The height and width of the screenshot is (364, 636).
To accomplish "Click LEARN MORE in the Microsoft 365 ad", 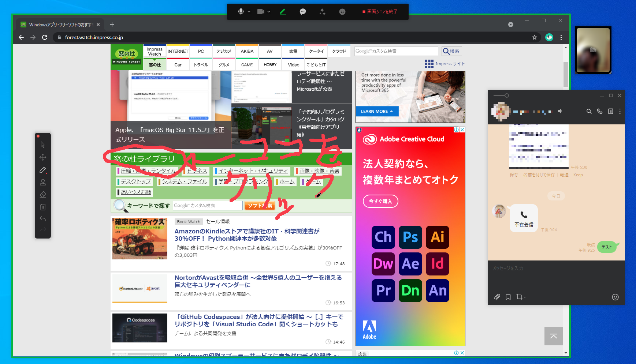I will pos(377,111).
